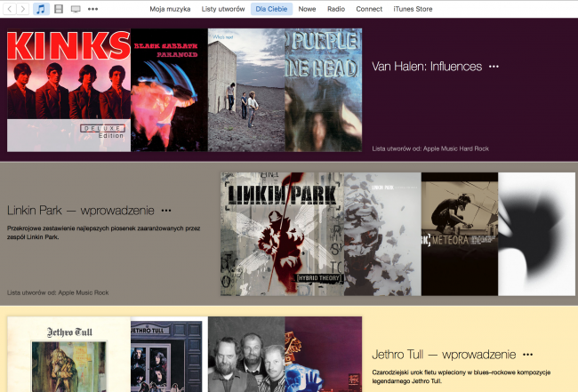Click the text Przekrojowe zestawienie najlepszych piosenek

point(104,233)
